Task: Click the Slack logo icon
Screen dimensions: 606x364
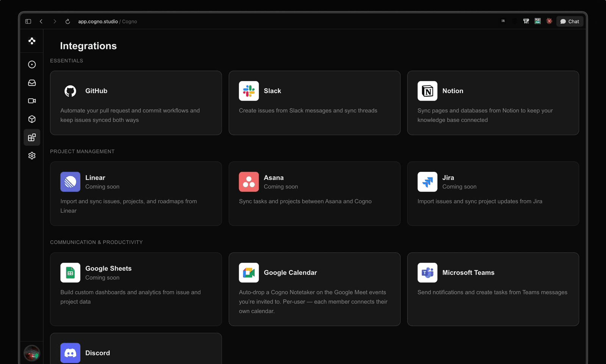Action: point(249,91)
